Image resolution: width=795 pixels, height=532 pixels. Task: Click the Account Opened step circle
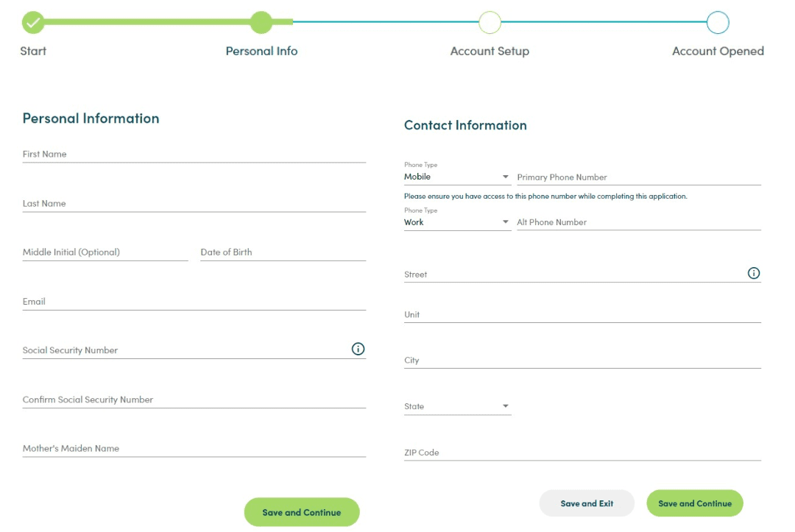point(718,23)
